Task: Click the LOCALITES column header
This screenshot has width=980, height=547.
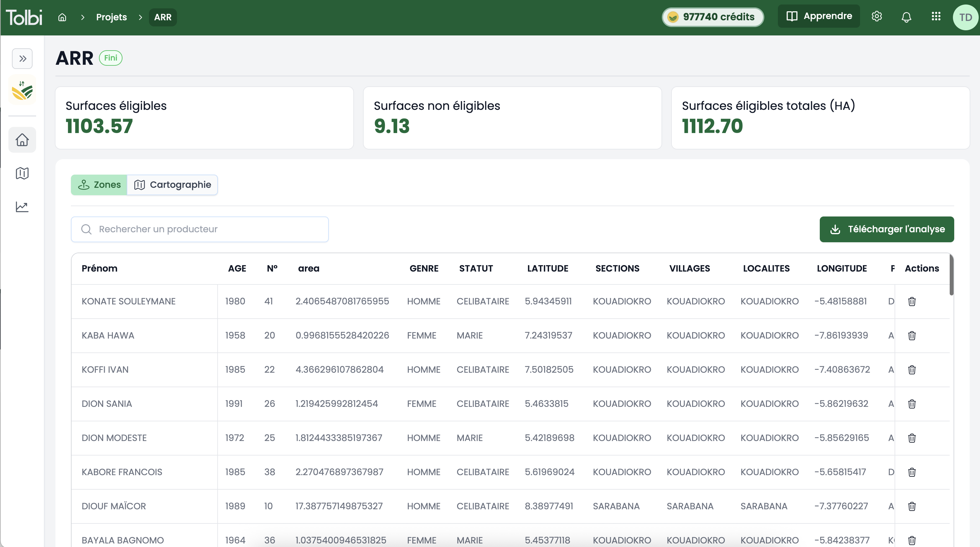Action: (766, 268)
